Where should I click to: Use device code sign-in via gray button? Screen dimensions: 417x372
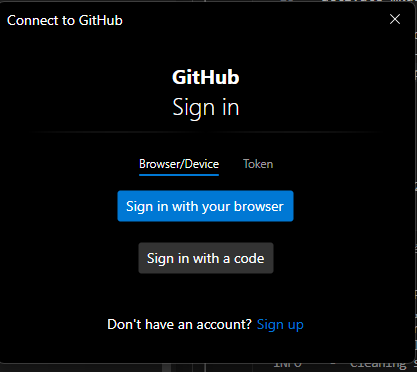(x=206, y=258)
